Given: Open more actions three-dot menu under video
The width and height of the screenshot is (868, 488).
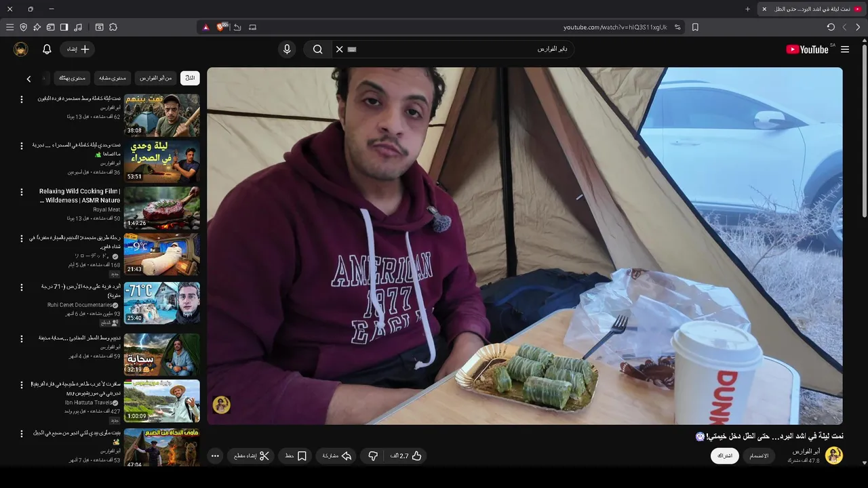Looking at the screenshot, I should [x=215, y=456].
